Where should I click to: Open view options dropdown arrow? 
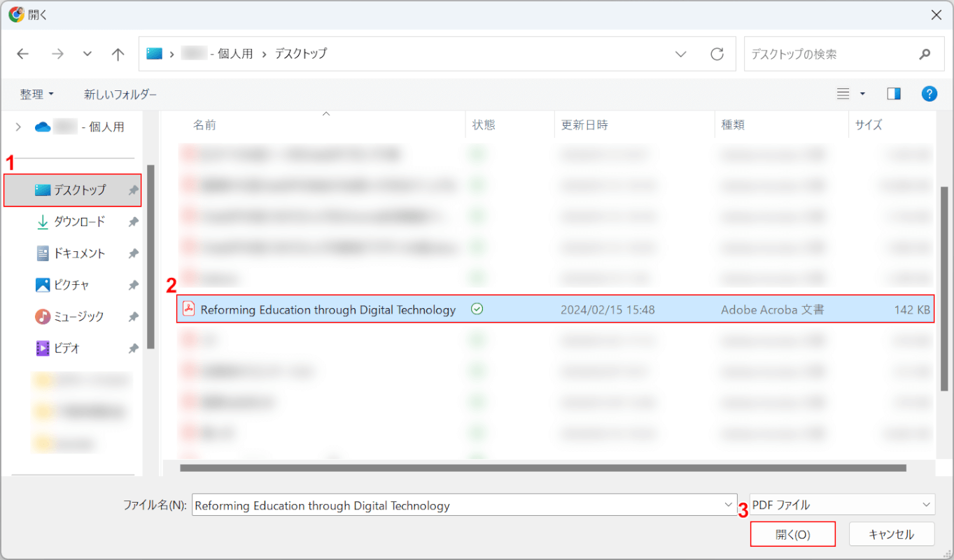click(862, 94)
